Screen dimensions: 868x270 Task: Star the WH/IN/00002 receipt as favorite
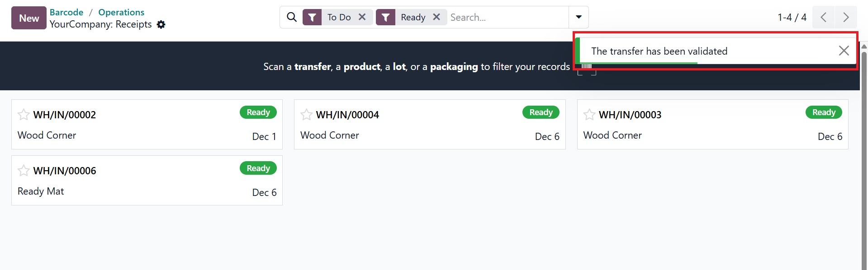pyautogui.click(x=24, y=115)
